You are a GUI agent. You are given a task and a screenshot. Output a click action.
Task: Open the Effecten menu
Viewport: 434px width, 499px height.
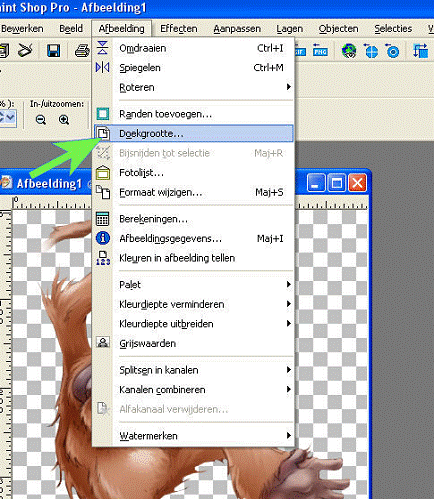point(179,29)
